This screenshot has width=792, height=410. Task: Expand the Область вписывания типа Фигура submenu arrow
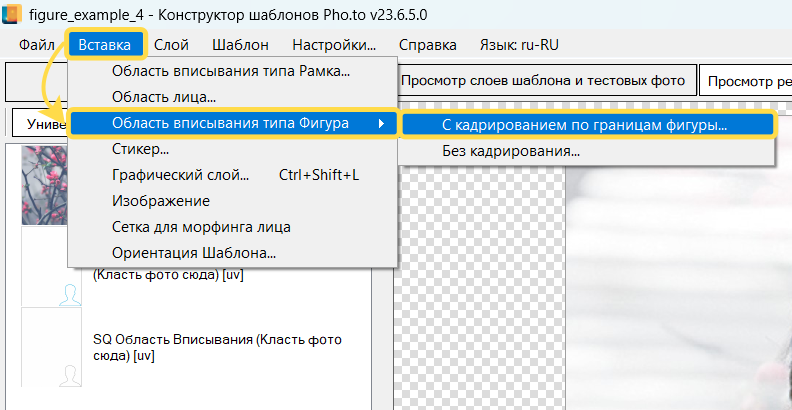coord(380,124)
